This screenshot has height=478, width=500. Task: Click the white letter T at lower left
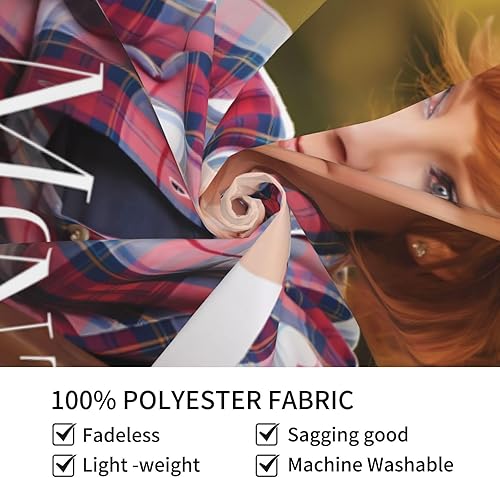pyautogui.click(x=30, y=337)
